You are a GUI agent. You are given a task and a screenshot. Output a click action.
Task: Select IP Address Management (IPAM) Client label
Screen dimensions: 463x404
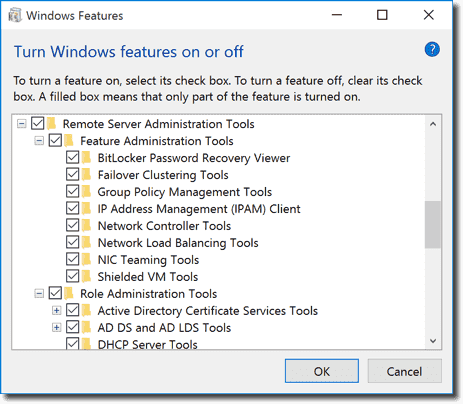pos(199,209)
